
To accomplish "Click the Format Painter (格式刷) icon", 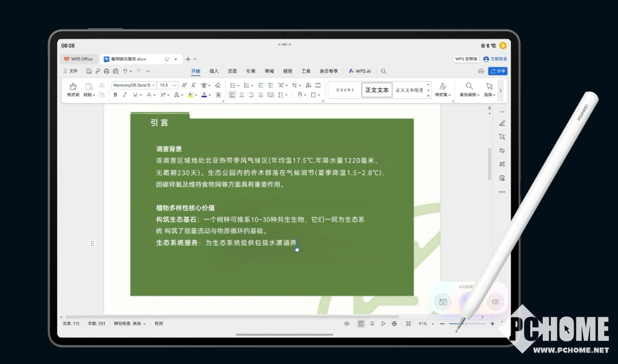I will point(73,89).
